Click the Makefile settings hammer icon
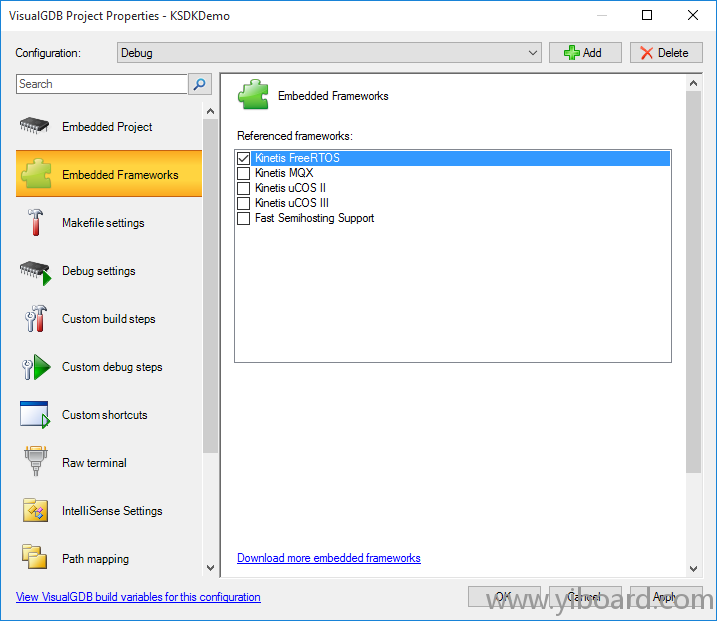 click(35, 222)
